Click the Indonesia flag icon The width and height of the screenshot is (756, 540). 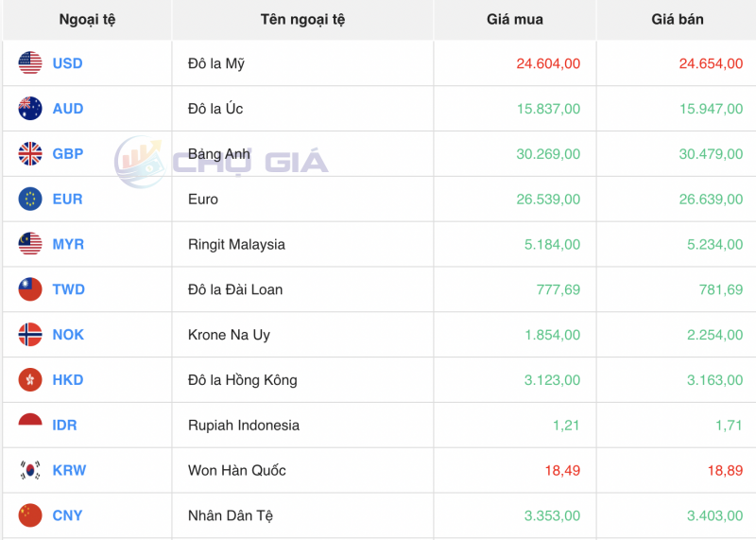click(30, 425)
